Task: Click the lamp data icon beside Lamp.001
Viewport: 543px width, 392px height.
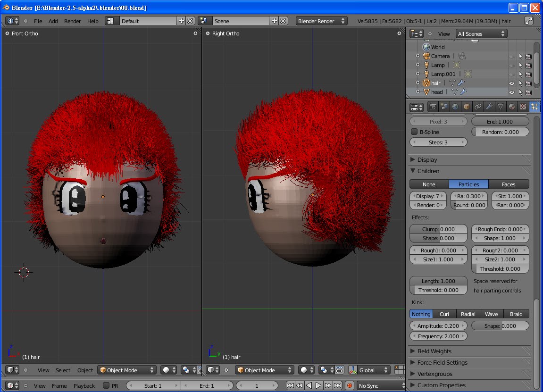Action: click(x=468, y=74)
